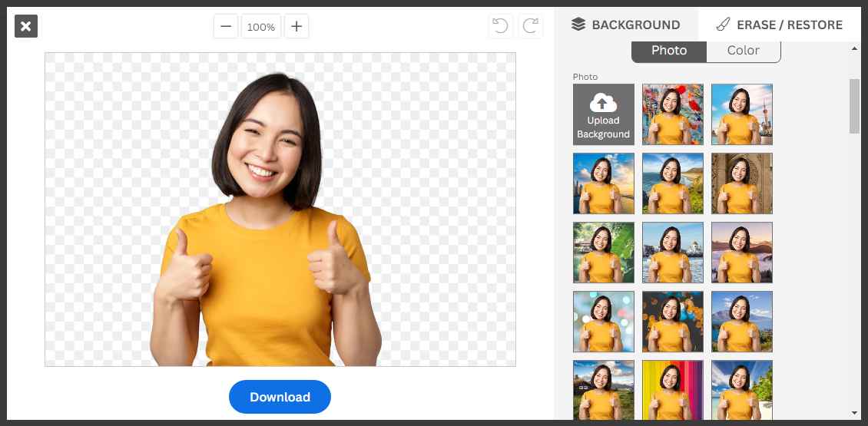Download the edited image
Viewport: 868px width, 426px height.
280,397
